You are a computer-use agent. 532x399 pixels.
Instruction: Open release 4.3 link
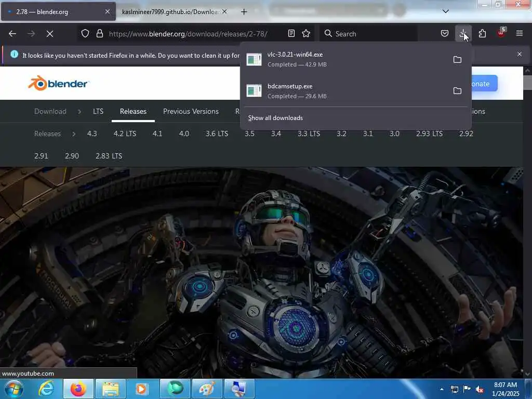coord(92,134)
